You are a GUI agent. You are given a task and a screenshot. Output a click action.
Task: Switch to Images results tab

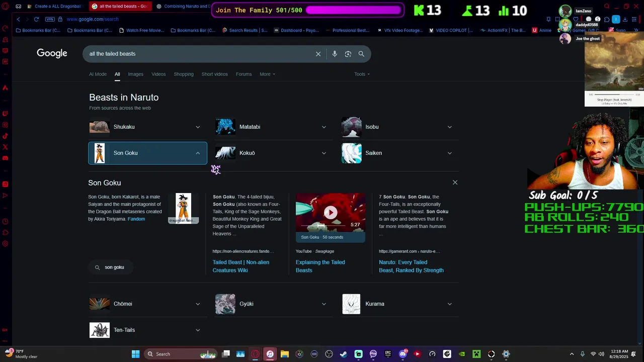(x=135, y=74)
